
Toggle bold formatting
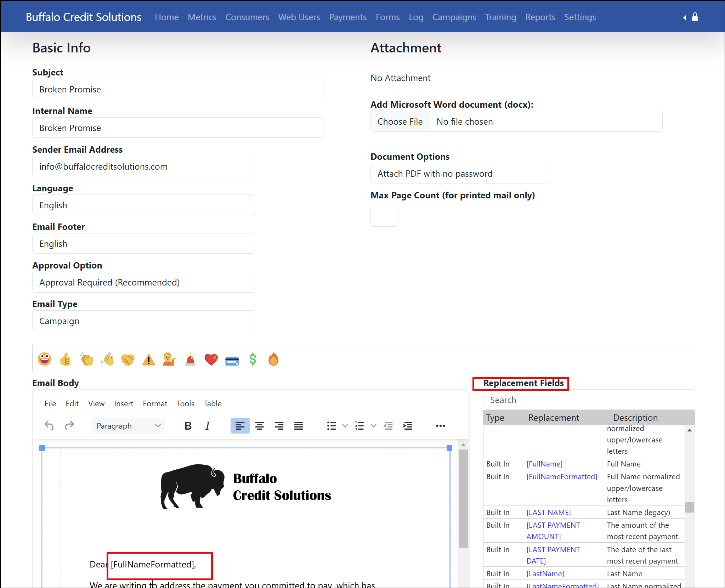click(188, 425)
